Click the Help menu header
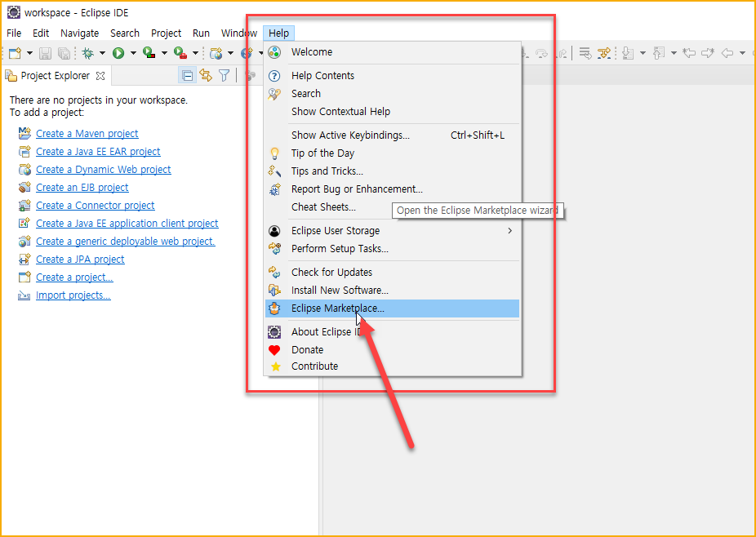 click(x=278, y=33)
